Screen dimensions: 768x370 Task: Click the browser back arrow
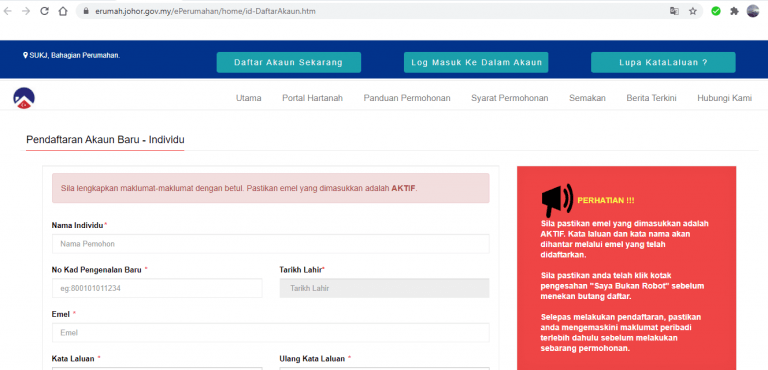pos(7,11)
